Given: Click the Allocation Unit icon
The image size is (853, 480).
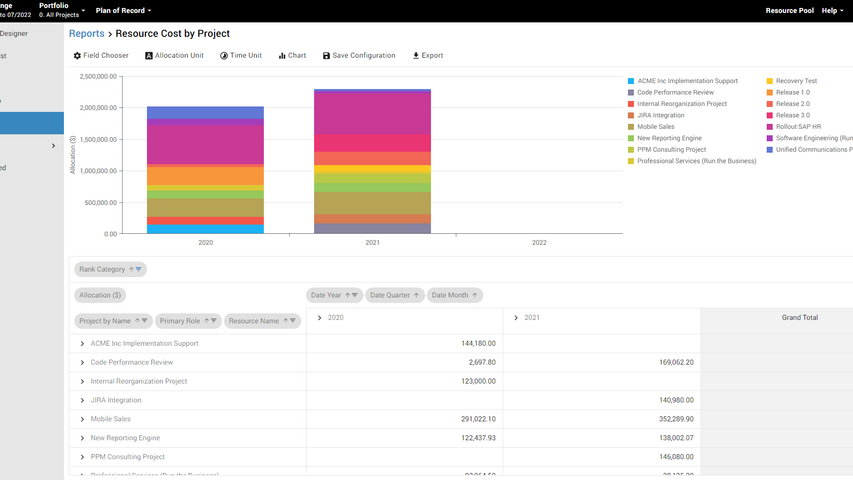Looking at the screenshot, I should [x=150, y=56].
